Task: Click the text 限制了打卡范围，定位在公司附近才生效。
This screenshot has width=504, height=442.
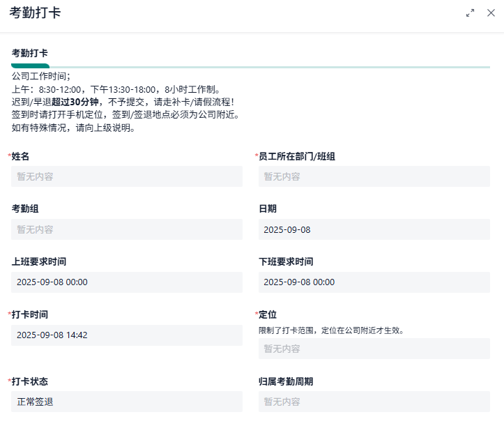Action: [331, 330]
